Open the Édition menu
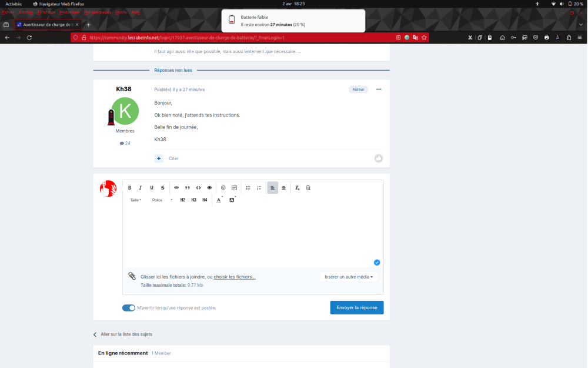This screenshot has width=588, height=368. pyautogui.click(x=26, y=12)
